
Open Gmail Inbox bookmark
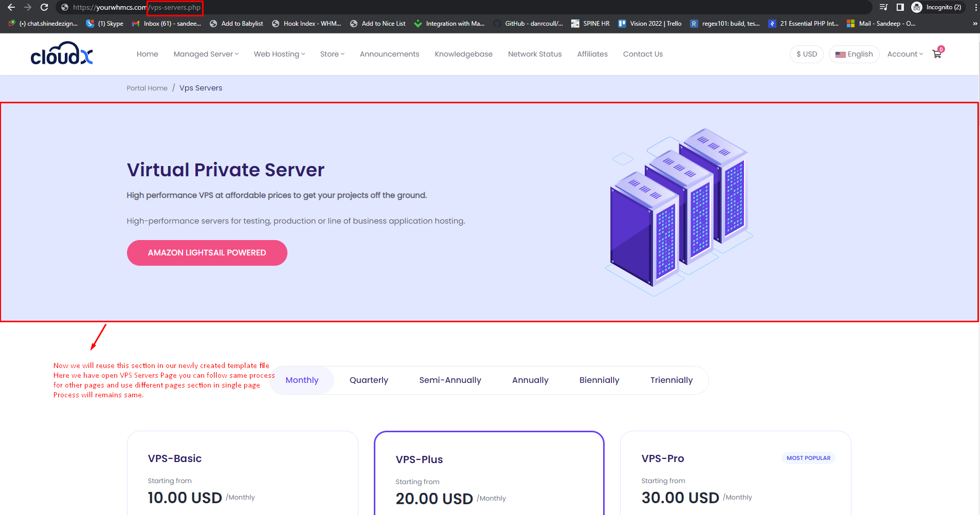point(167,24)
